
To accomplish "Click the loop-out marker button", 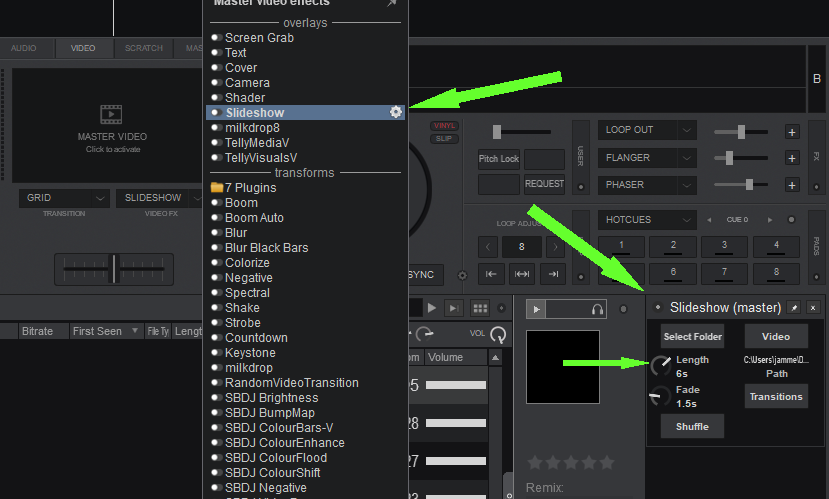I will (x=553, y=274).
